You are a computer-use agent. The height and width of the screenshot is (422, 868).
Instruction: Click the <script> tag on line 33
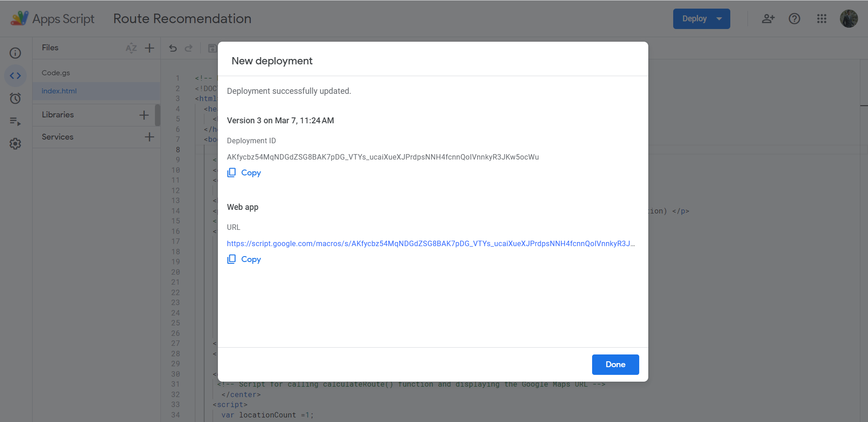pos(230,404)
